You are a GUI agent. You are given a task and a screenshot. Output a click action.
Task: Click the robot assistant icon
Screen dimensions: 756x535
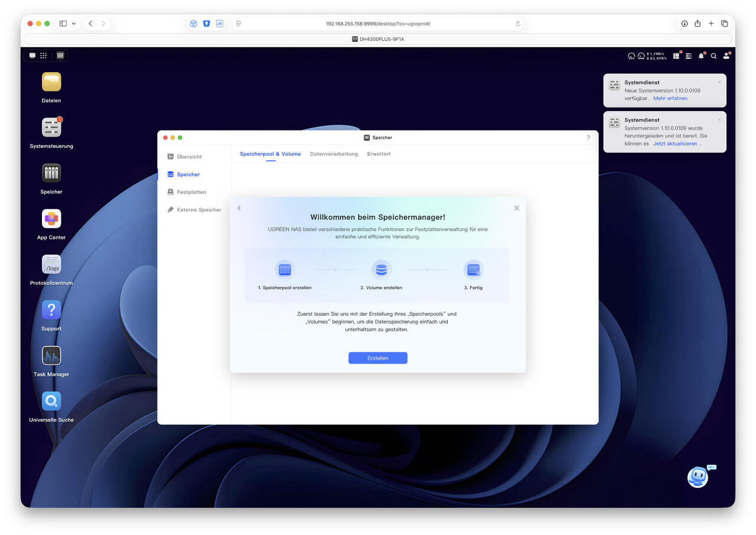pyautogui.click(x=698, y=476)
